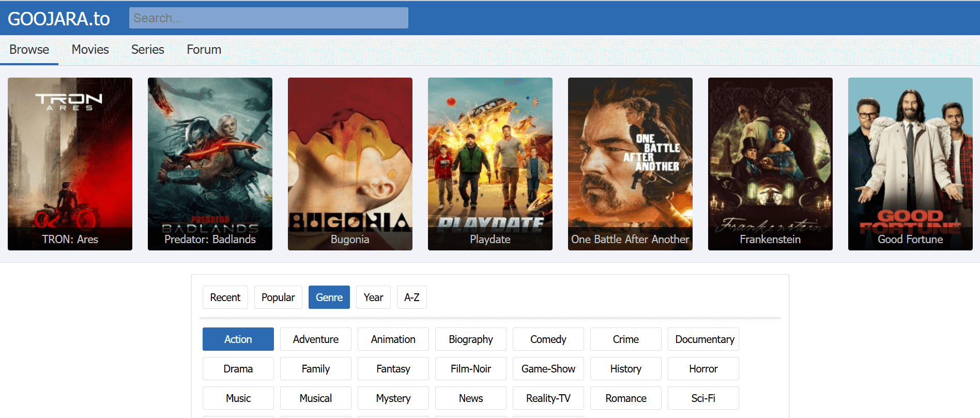This screenshot has height=418, width=980.
Task: Open the Good Fortune poster
Action: click(910, 163)
